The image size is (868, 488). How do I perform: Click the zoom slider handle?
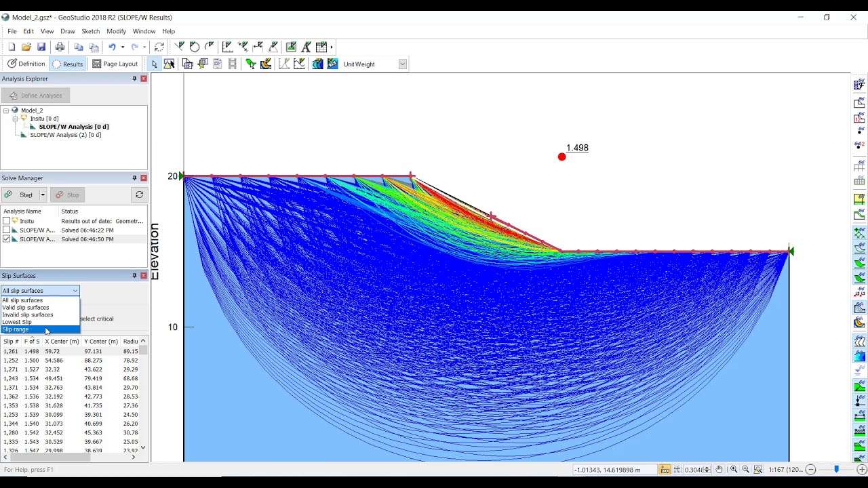pyautogui.click(x=836, y=469)
